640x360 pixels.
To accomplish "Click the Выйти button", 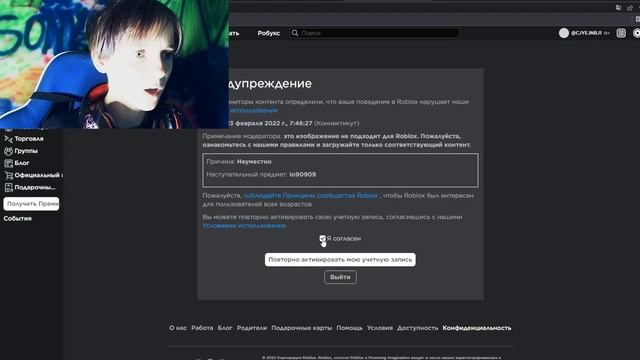I will click(x=340, y=277).
